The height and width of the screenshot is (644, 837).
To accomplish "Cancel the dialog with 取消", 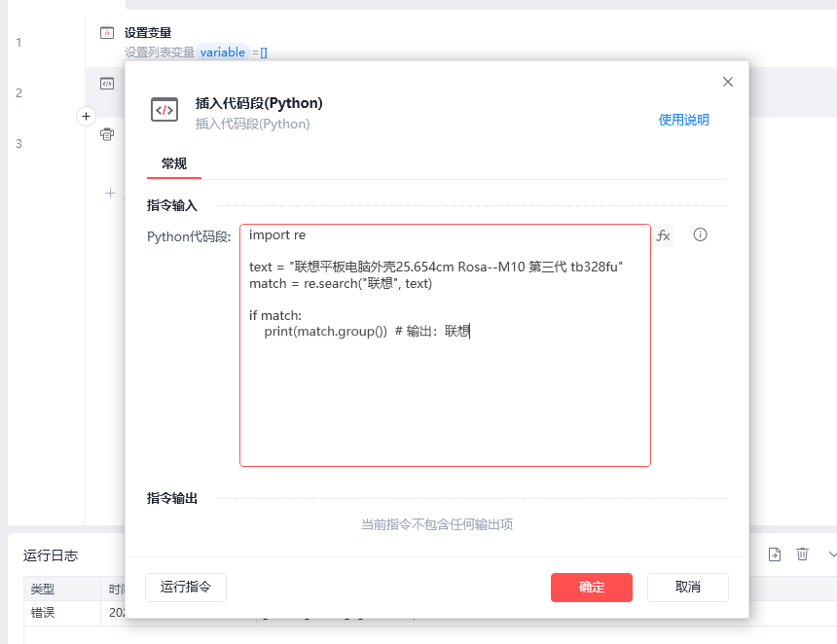I will click(x=687, y=587).
